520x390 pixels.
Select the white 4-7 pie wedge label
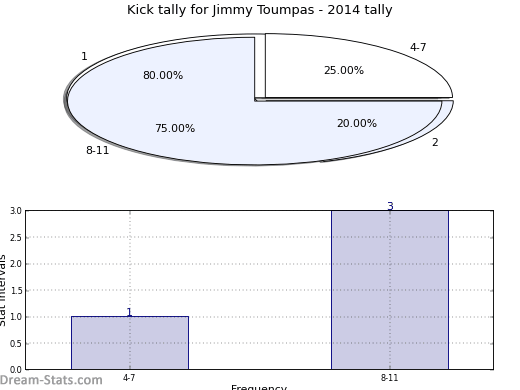(x=418, y=47)
